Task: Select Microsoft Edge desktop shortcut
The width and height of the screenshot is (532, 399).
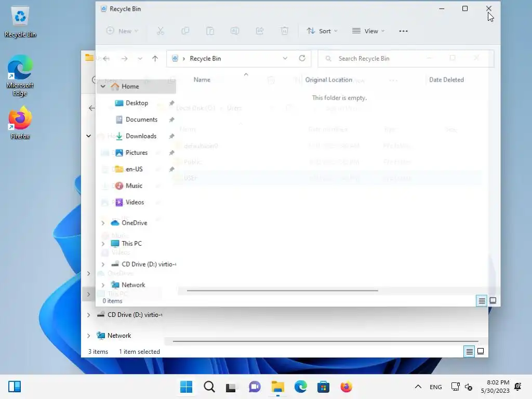Action: [20, 76]
